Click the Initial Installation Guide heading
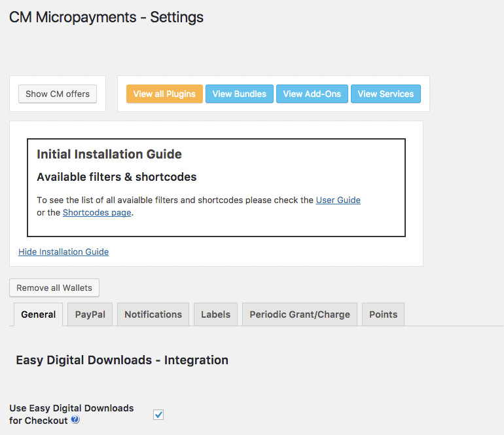Screen dimensions: 504x435 [109, 155]
